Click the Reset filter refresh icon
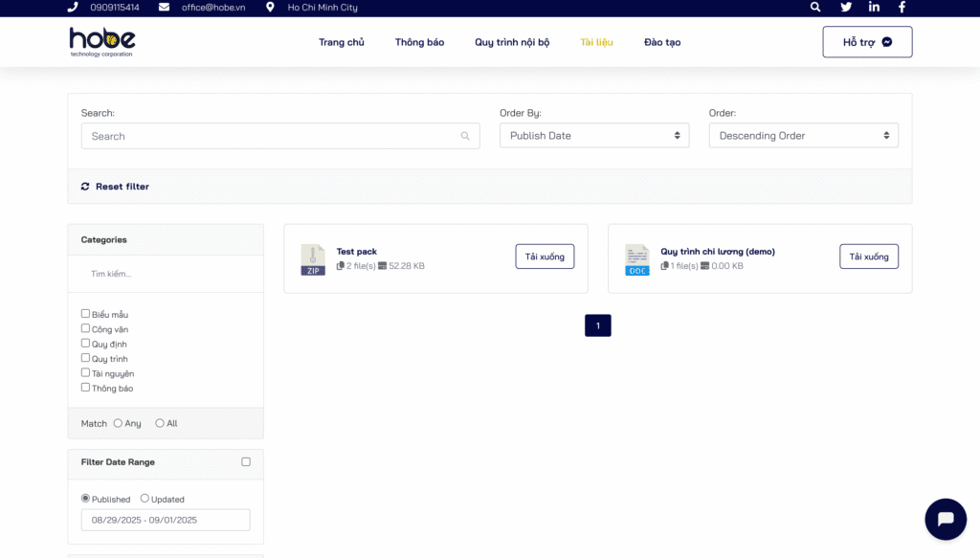980x558 pixels. (85, 187)
